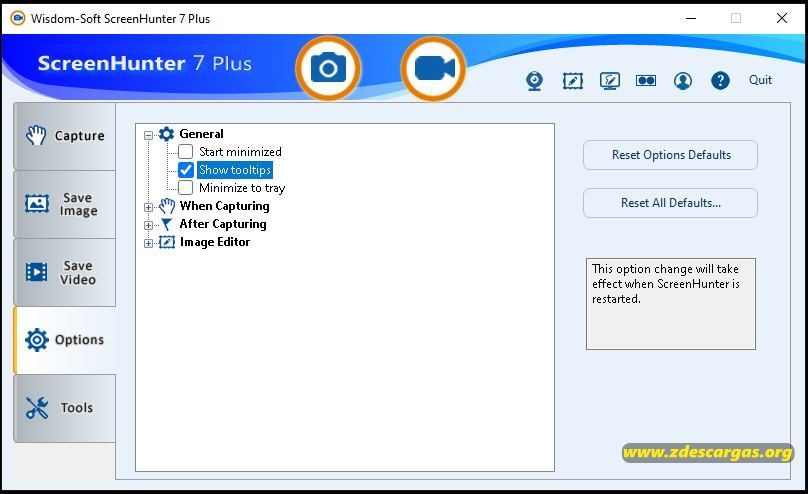Enable the Start minimized checkbox
This screenshot has height=494, width=808.
[186, 151]
